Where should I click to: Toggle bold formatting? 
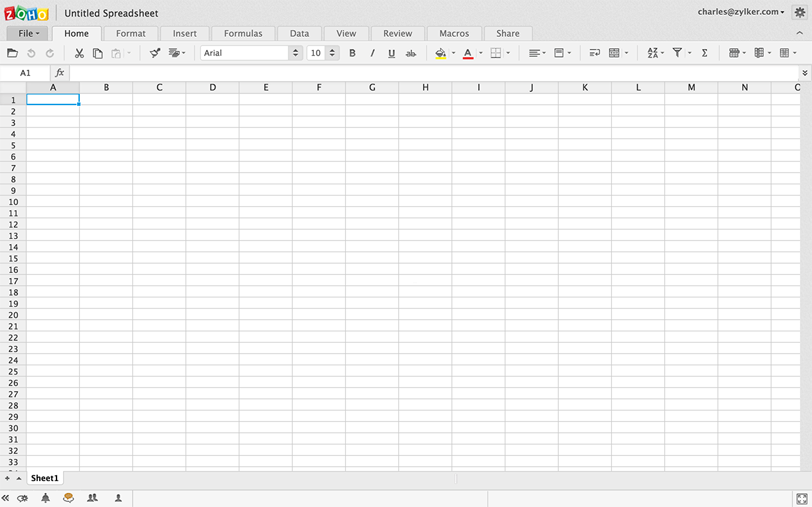coord(352,53)
